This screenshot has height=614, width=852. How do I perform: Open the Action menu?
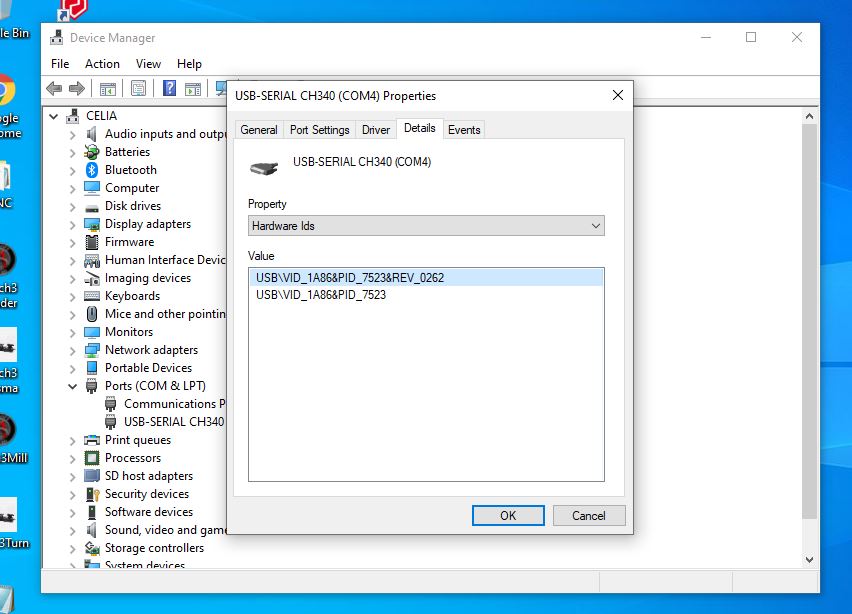coord(102,64)
